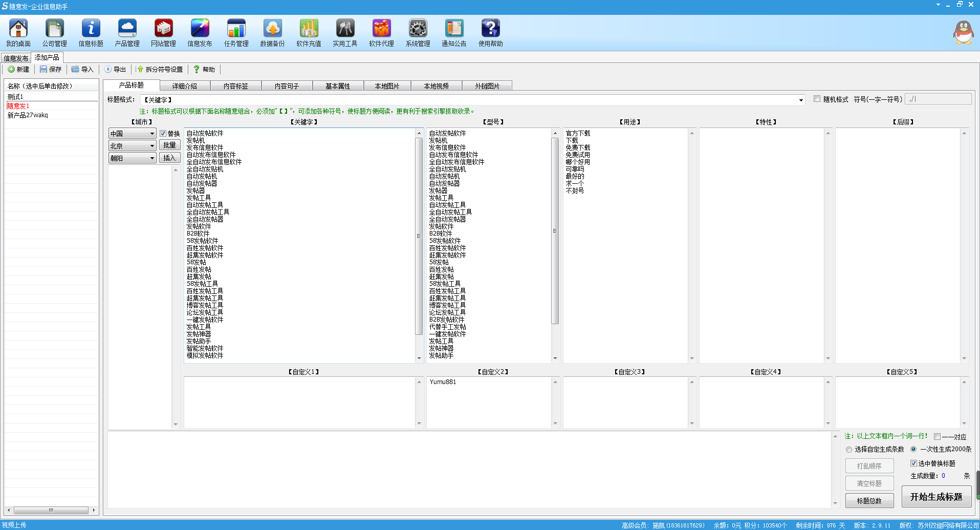Click 标题总数 button
Image resolution: width=980 pixels, height=530 pixels.
(x=869, y=501)
